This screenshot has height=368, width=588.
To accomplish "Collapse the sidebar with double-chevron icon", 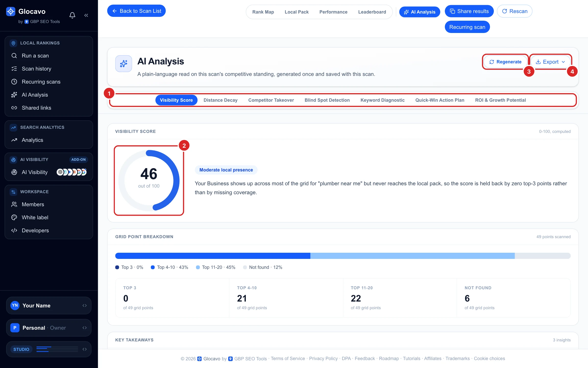I will pyautogui.click(x=86, y=15).
